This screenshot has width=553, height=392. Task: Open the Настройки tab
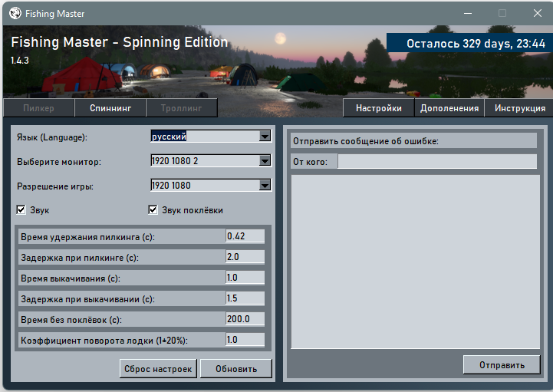point(378,108)
